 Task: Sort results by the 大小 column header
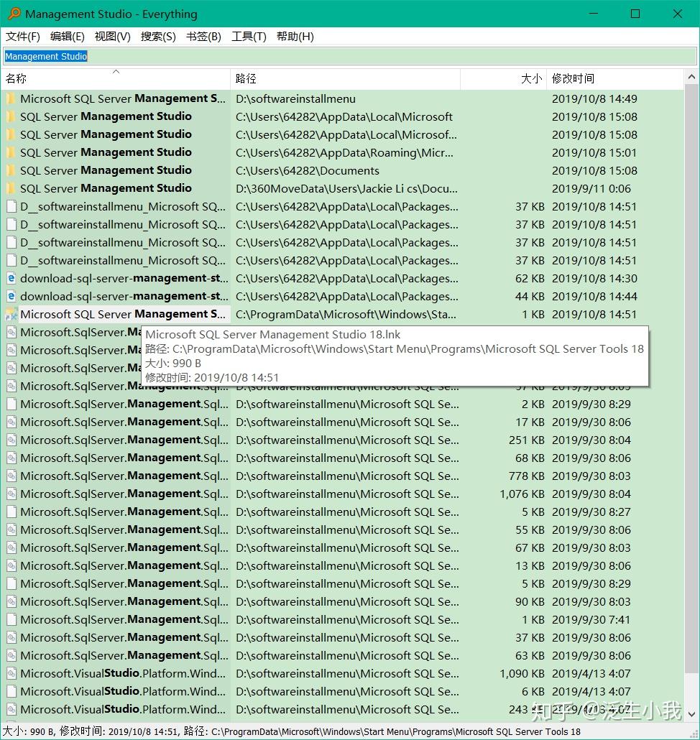[530, 78]
